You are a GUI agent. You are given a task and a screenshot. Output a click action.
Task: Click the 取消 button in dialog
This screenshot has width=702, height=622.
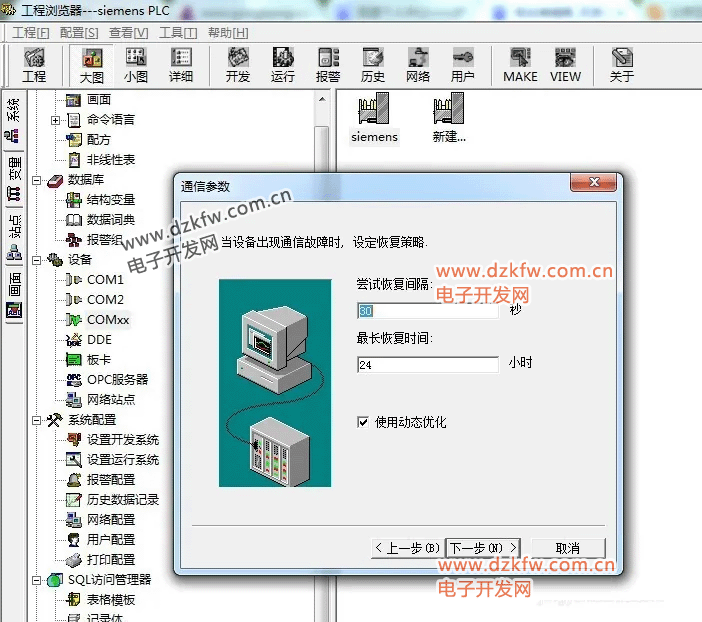tap(567, 548)
